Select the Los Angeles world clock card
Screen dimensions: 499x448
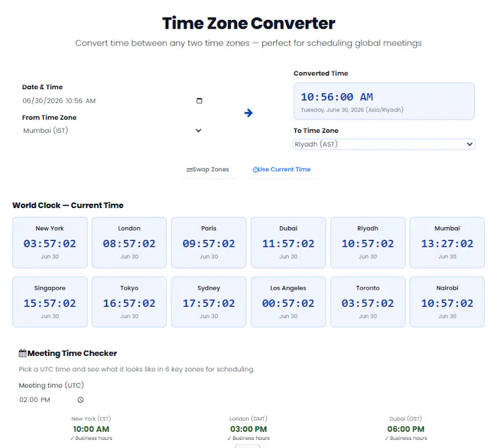click(288, 302)
